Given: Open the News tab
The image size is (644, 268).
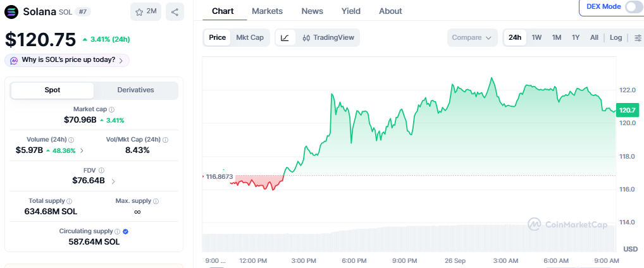Looking at the screenshot, I should pos(312,11).
